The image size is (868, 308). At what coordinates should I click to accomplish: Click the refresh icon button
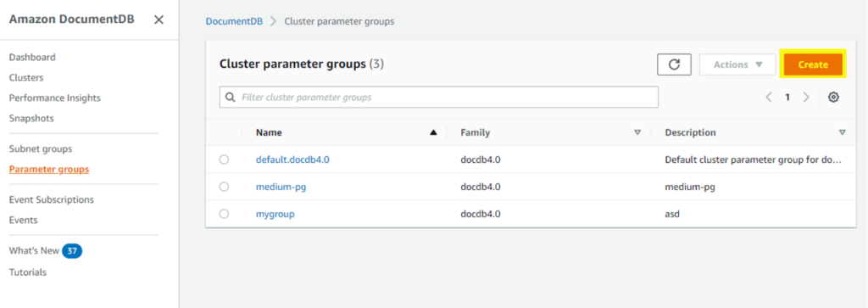coord(674,64)
